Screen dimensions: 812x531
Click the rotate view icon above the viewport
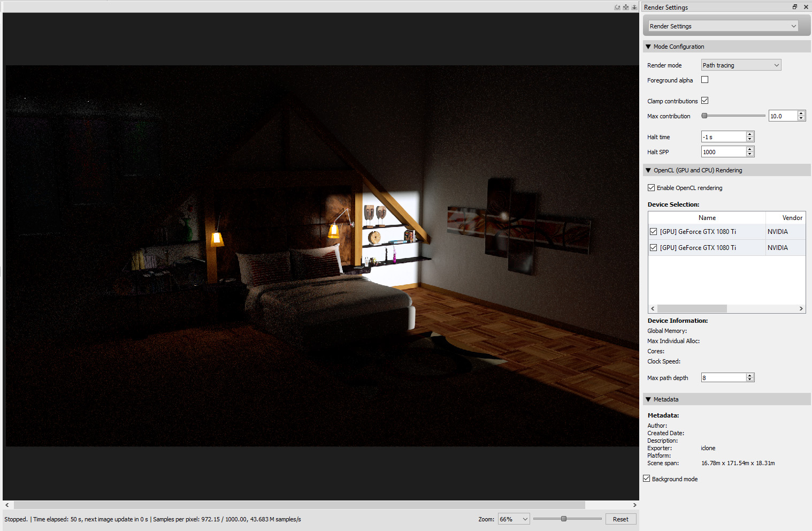[617, 7]
